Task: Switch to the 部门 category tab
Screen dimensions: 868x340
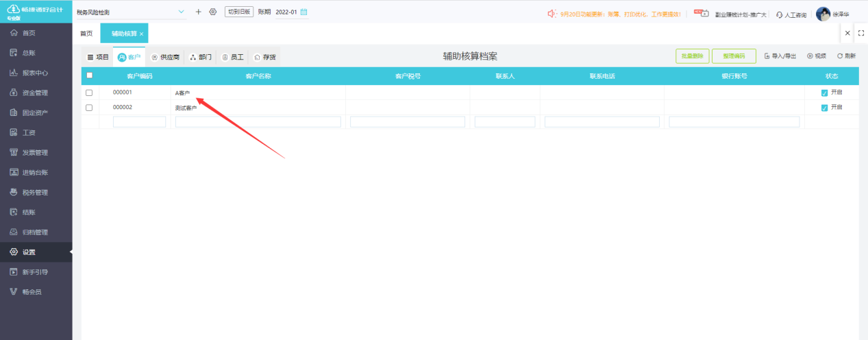Action: coord(201,58)
